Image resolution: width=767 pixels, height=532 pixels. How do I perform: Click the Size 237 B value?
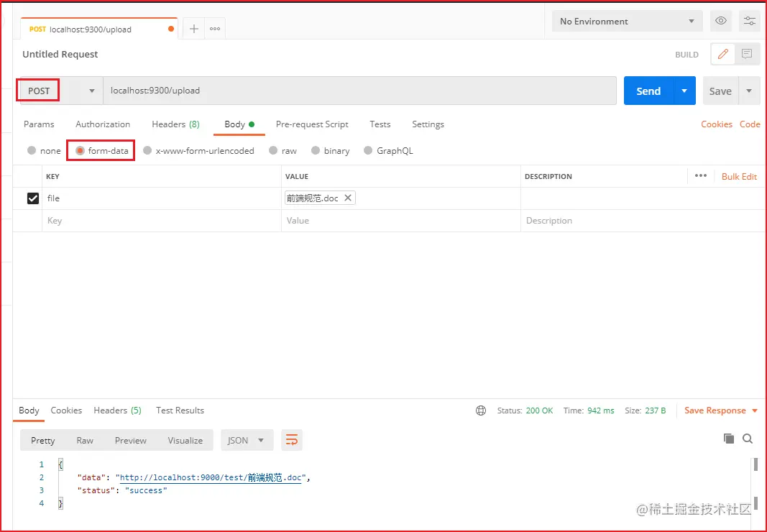coord(656,411)
